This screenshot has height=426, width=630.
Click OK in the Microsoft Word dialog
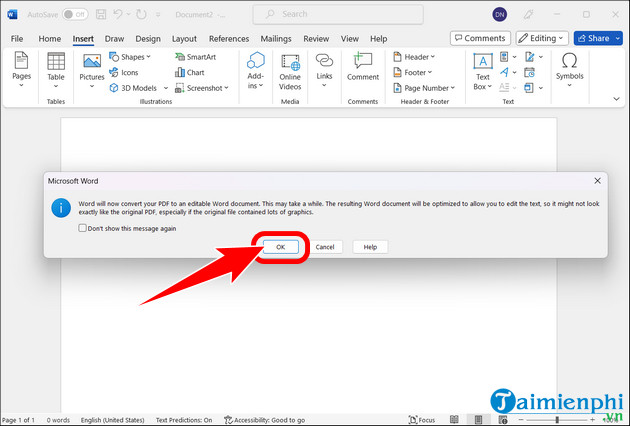point(280,247)
